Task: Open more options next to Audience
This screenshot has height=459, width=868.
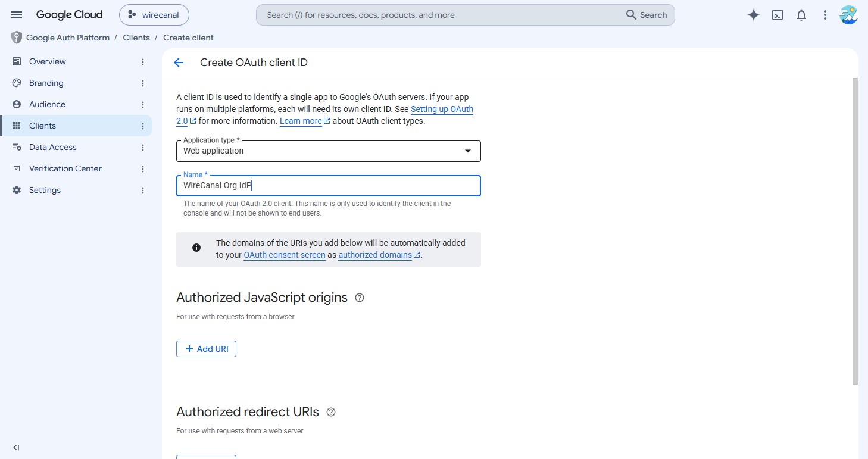Action: 142,105
